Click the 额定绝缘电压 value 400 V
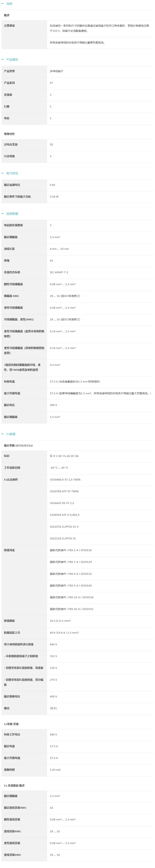The width and height of the screenshot is (155, 868). coord(54,696)
